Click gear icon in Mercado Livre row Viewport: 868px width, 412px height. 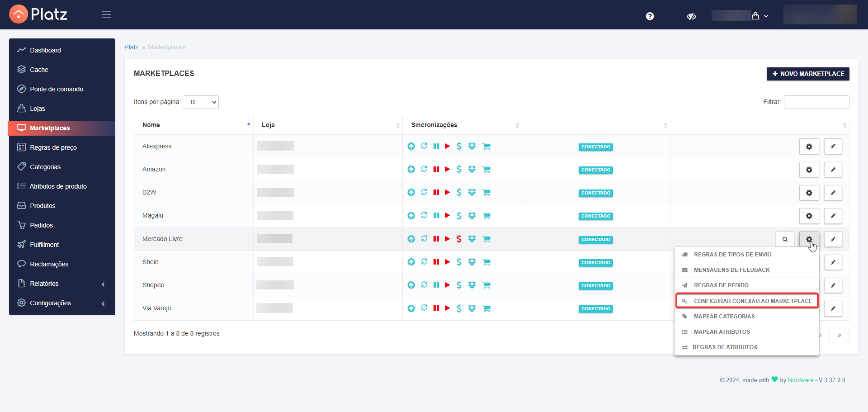[809, 239]
